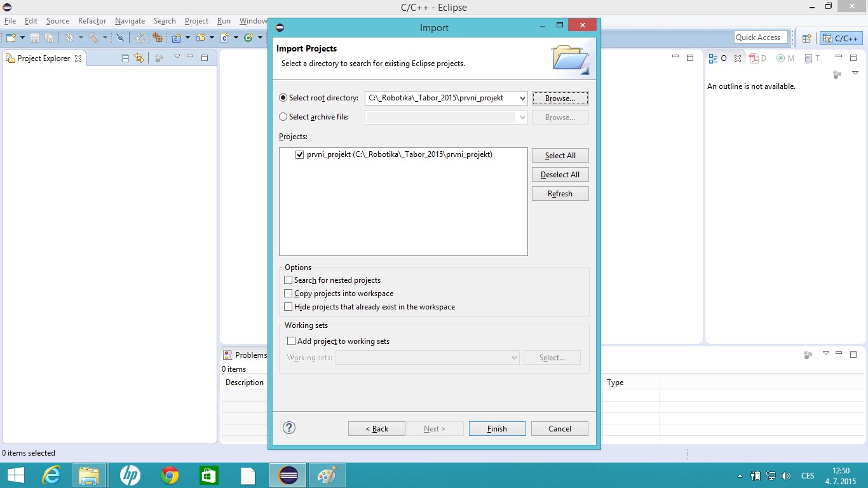Click the Build hammer toolbar icon
Image resolution: width=868 pixels, height=488 pixels.
[93, 38]
